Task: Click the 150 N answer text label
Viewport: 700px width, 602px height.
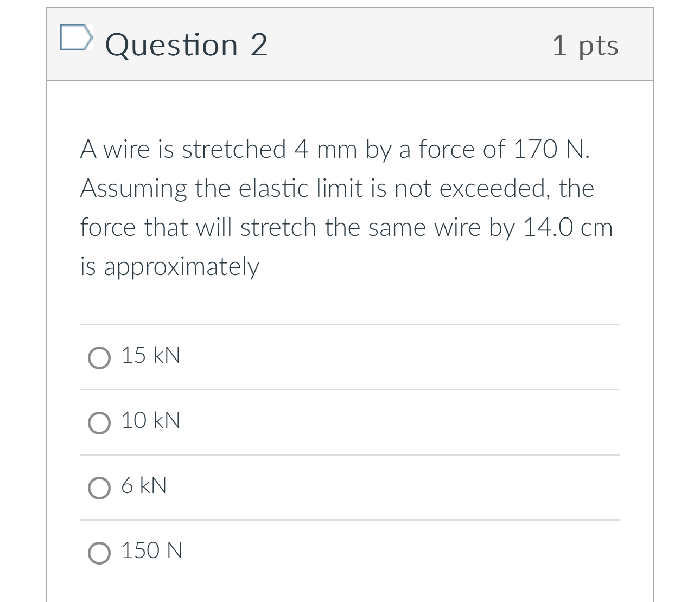Action: [151, 550]
